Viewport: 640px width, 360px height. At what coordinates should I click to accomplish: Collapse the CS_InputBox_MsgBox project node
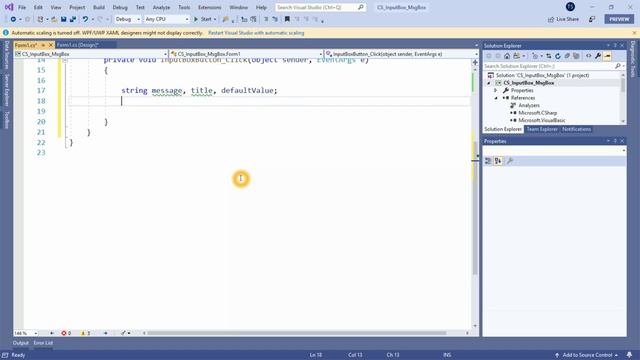489,83
